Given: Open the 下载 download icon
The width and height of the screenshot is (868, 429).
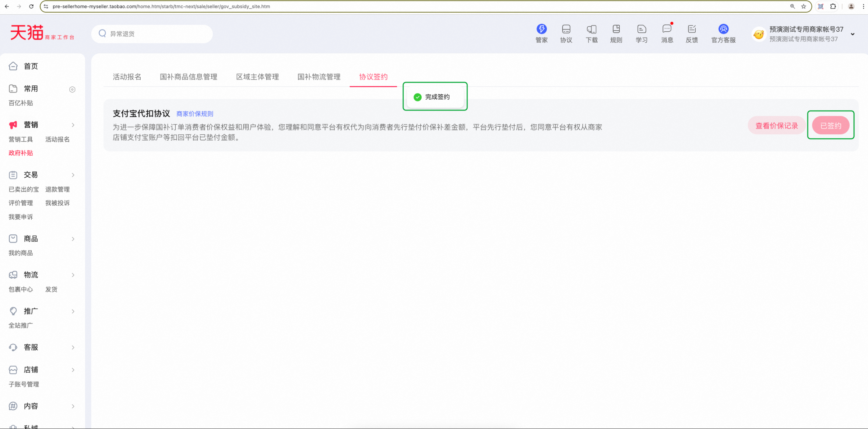Looking at the screenshot, I should [x=591, y=29].
